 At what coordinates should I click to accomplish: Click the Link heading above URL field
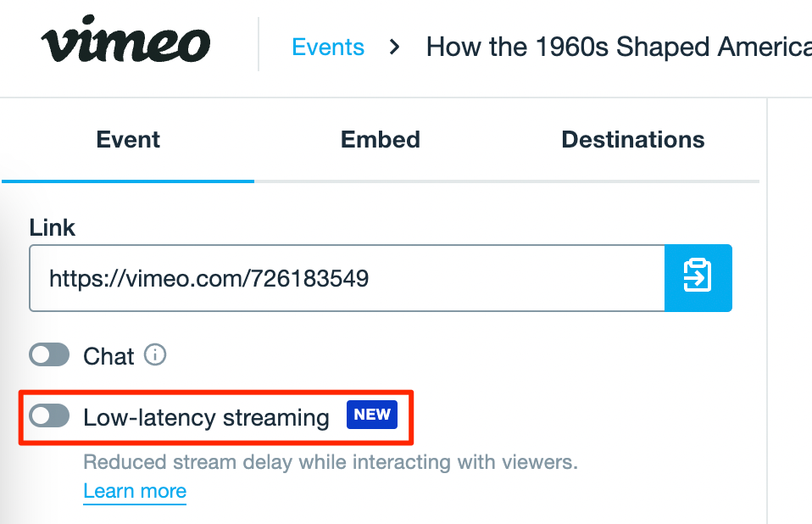(53, 227)
